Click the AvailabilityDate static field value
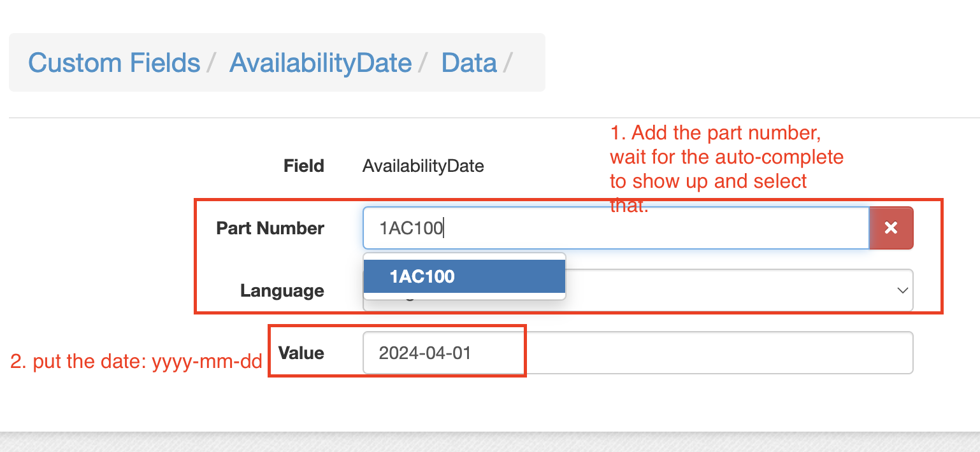Image resolution: width=980 pixels, height=452 pixels. tap(423, 166)
